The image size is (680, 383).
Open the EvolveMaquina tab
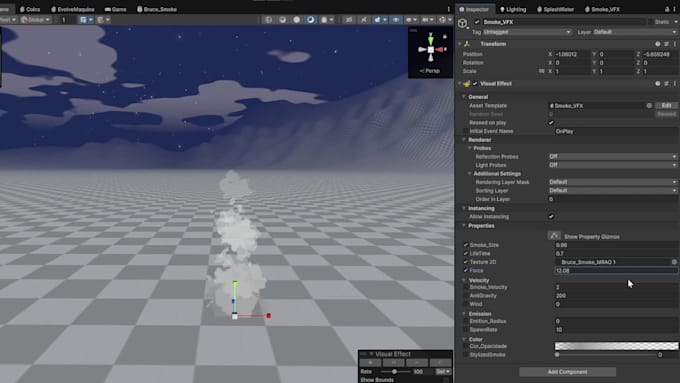72,9
